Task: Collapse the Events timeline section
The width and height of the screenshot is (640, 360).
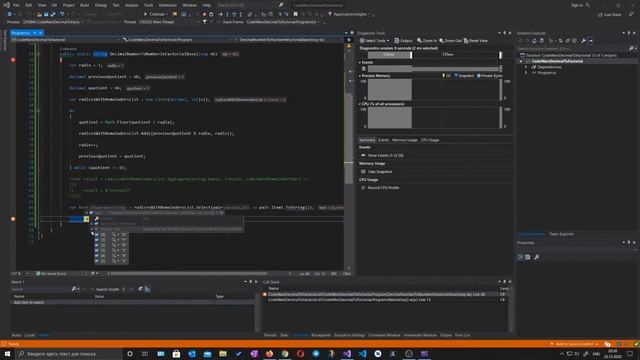Action: [x=360, y=62]
